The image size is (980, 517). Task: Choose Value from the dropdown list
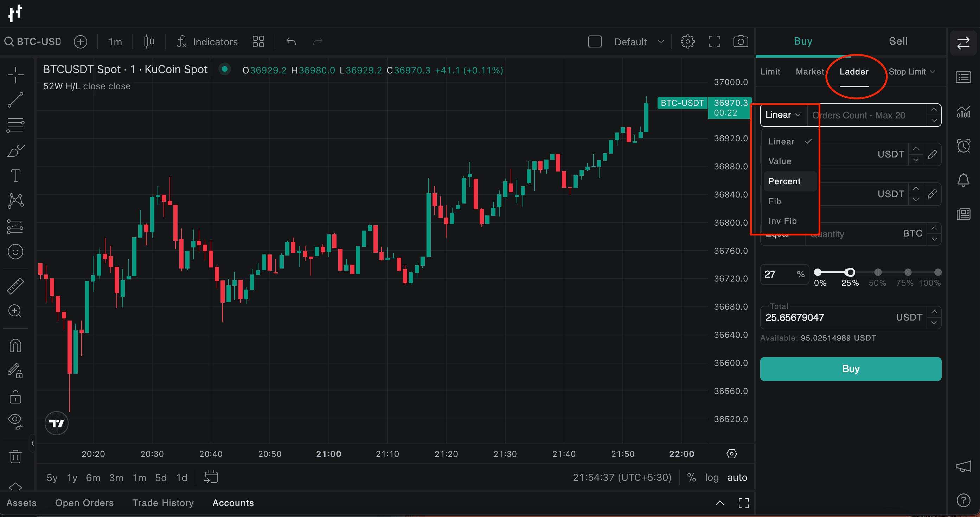point(790,161)
